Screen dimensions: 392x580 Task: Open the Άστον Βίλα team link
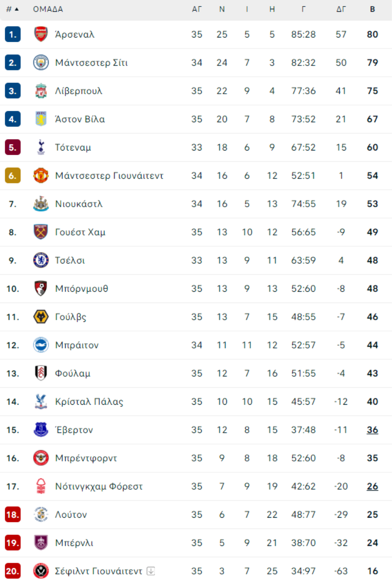[x=80, y=119]
